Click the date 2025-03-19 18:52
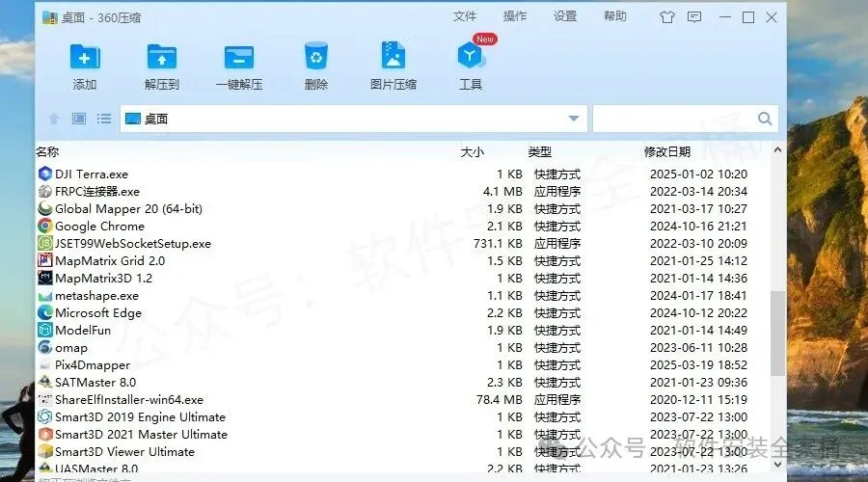The height and width of the screenshot is (482, 868). coord(698,365)
